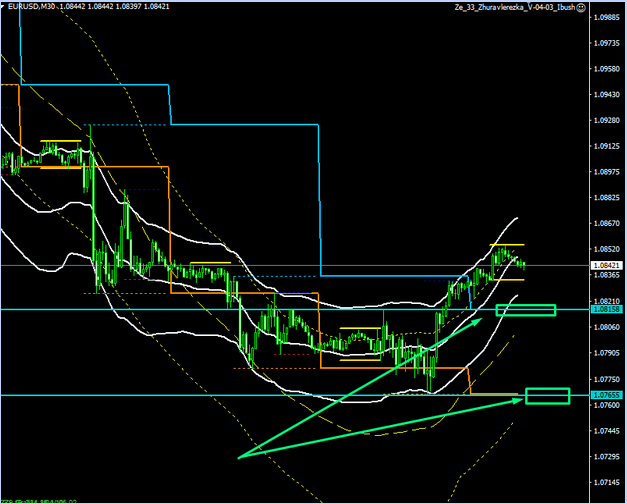This screenshot has height=504, width=627.
Task: Click the current price tag 1.08421
Action: (605, 265)
